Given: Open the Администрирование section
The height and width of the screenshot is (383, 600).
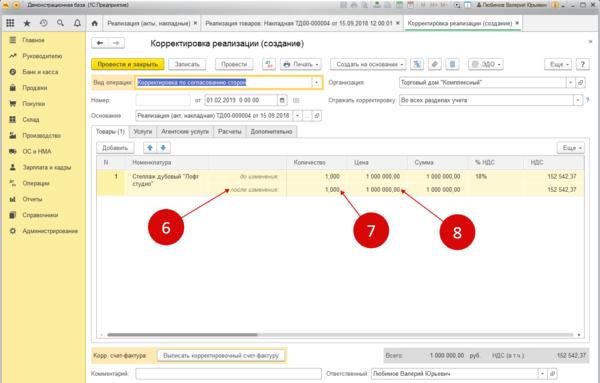Looking at the screenshot, I should pos(50,231).
